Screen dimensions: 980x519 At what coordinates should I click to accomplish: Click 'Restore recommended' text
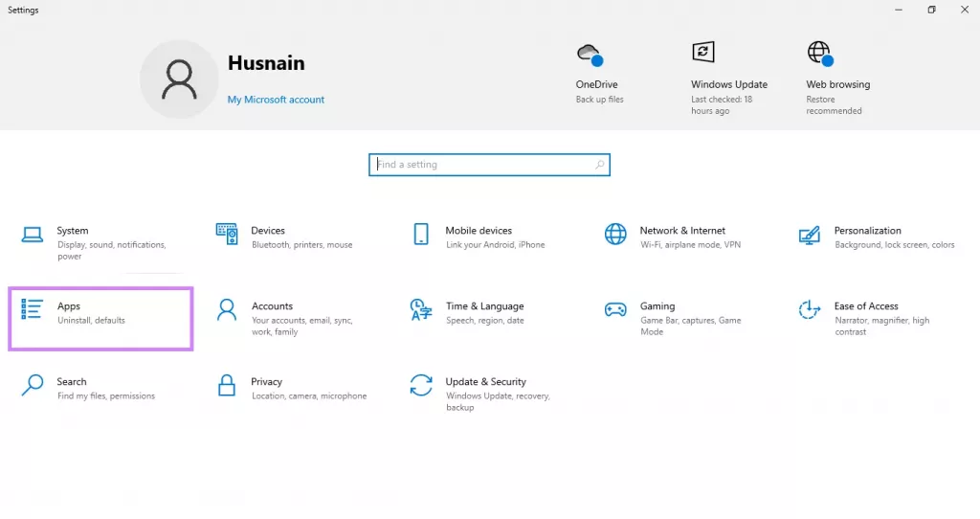834,105
